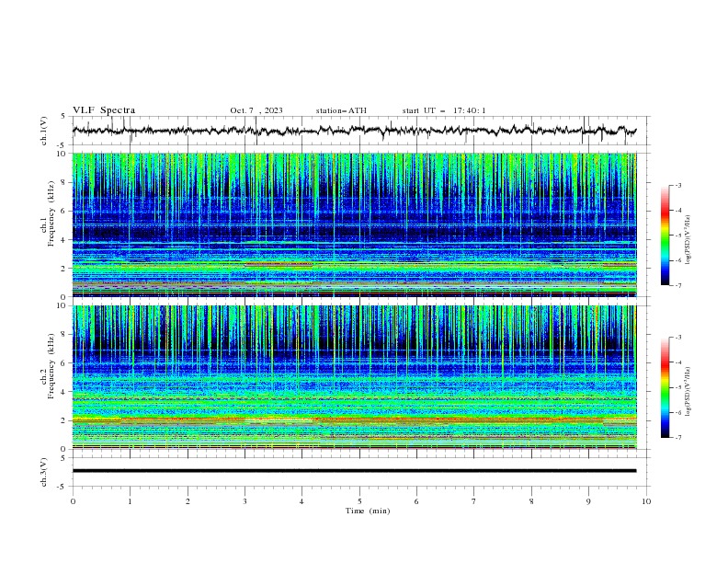Click the "10" frequency tick of ch.1 spectrogram
Image resolution: width=728 pixels, height=563 pixels.
[63, 154]
